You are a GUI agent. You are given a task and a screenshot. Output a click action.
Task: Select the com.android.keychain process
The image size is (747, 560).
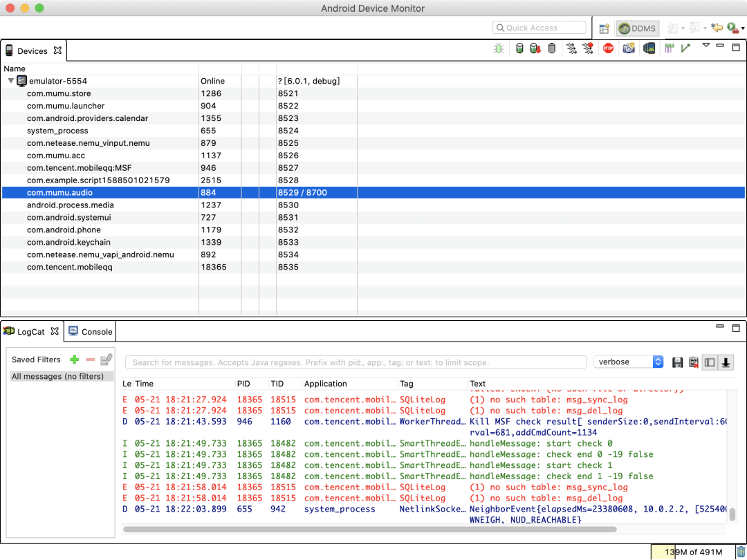point(373,242)
